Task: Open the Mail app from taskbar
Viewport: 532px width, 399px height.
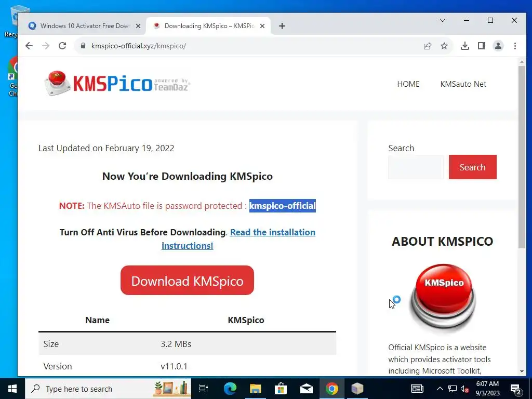Action: point(307,389)
